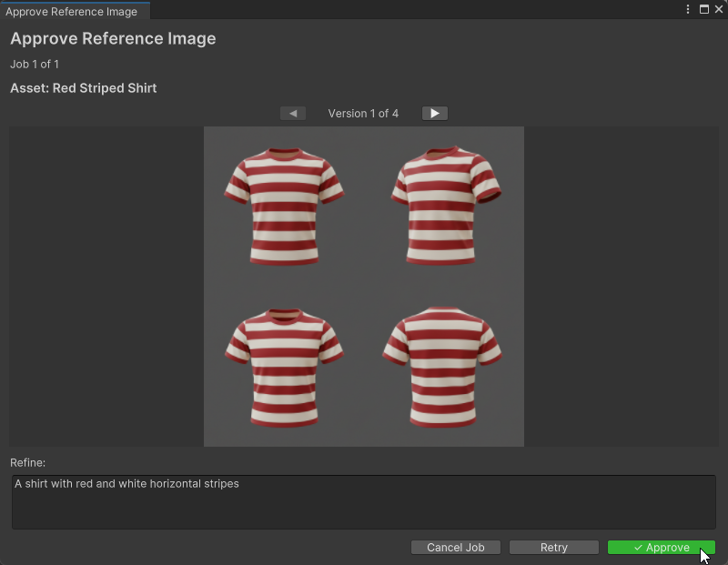The image size is (728, 565).
Task: Click the "Asset: Red Striped Shirt" label
Action: pos(84,88)
